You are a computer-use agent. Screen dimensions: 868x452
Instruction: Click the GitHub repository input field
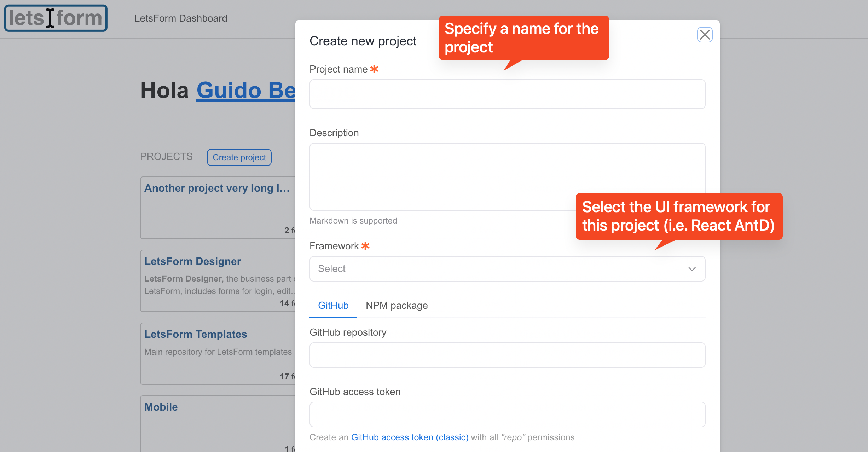507,355
